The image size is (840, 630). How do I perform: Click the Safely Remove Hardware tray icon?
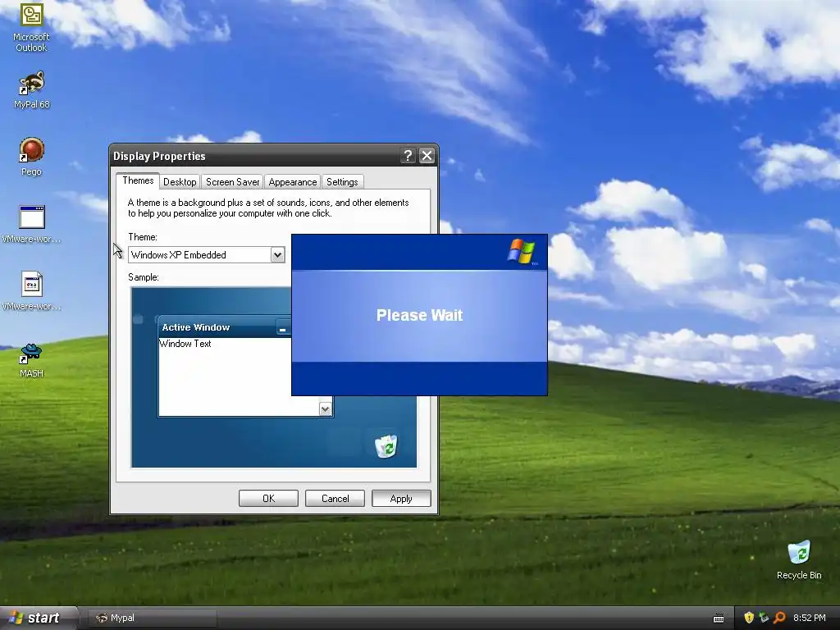click(x=764, y=618)
